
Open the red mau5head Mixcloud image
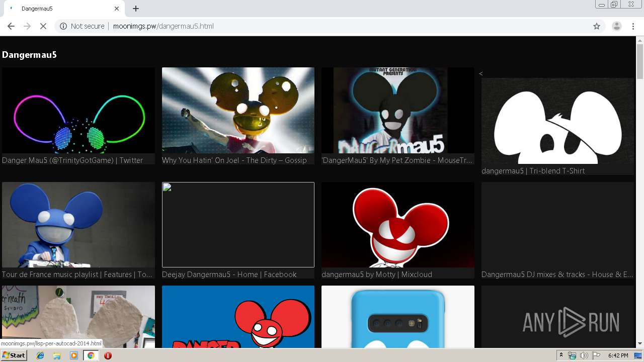click(397, 225)
